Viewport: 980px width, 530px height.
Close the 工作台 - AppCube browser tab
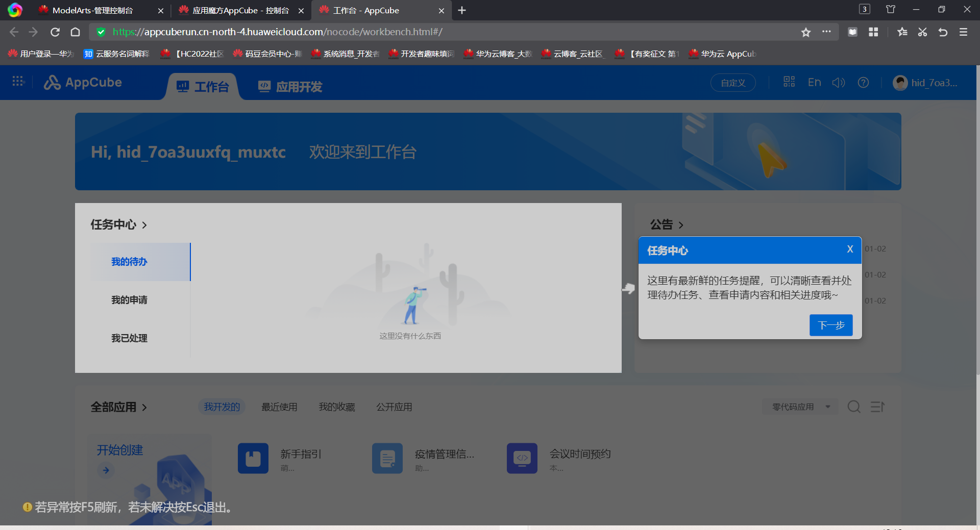click(442, 11)
